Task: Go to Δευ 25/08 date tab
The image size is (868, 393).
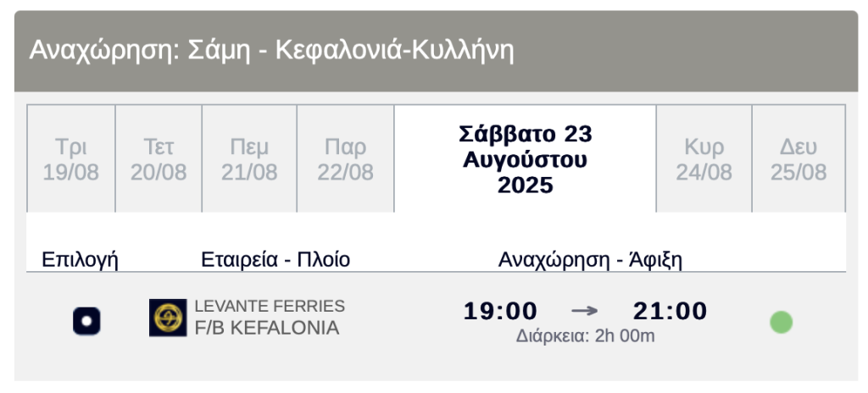Action: pos(798,159)
